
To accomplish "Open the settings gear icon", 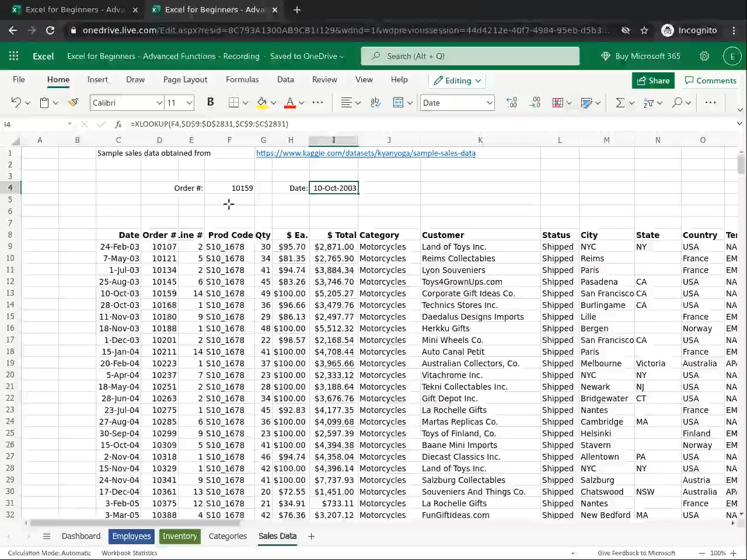I will click(x=704, y=56).
